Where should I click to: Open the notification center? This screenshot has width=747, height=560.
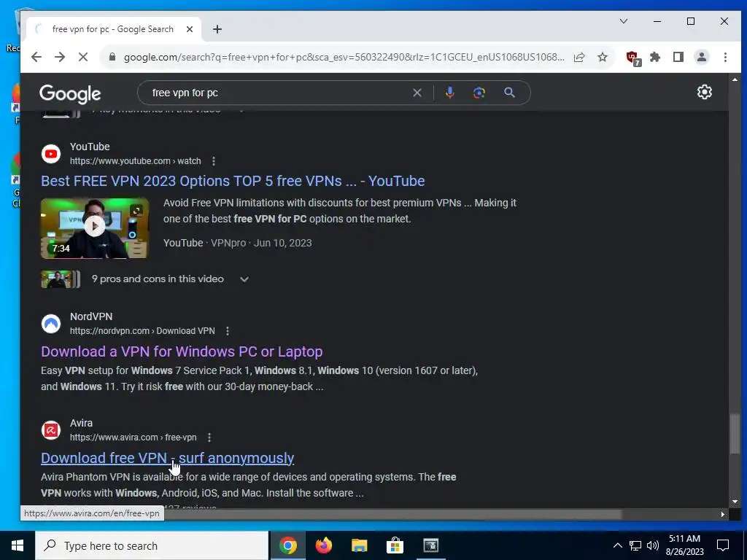point(723,545)
